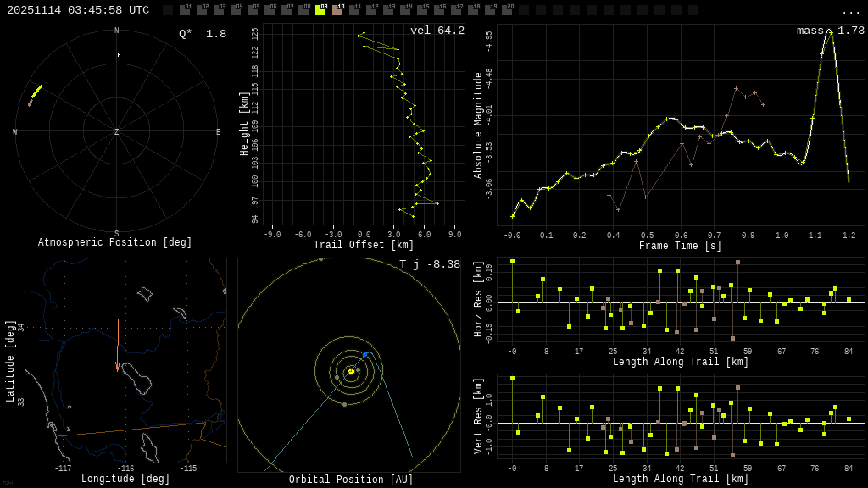Click the mass -1.73 readout label
This screenshot has width=868, height=488.
[830, 30]
